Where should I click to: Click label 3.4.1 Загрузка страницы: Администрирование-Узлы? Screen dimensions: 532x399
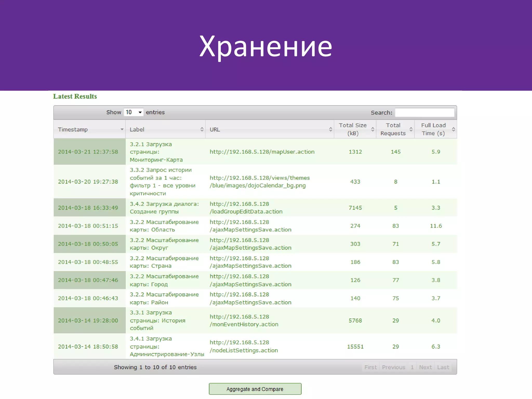(x=167, y=346)
